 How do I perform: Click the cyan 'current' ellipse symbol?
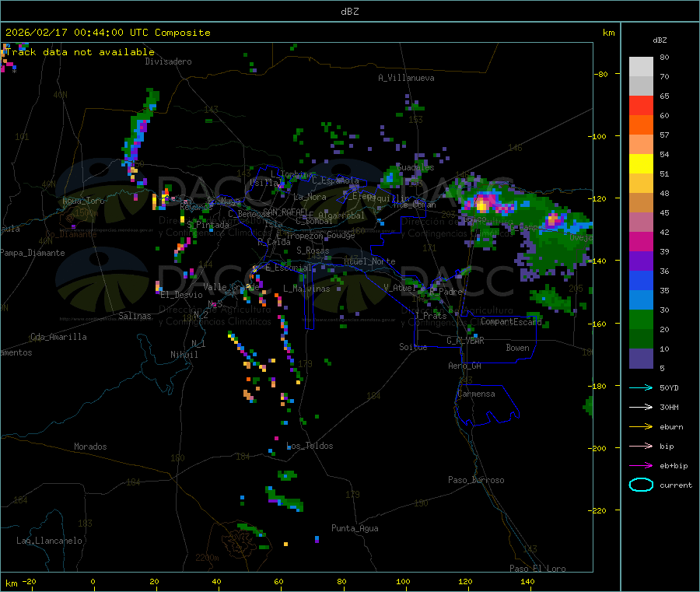click(x=641, y=485)
